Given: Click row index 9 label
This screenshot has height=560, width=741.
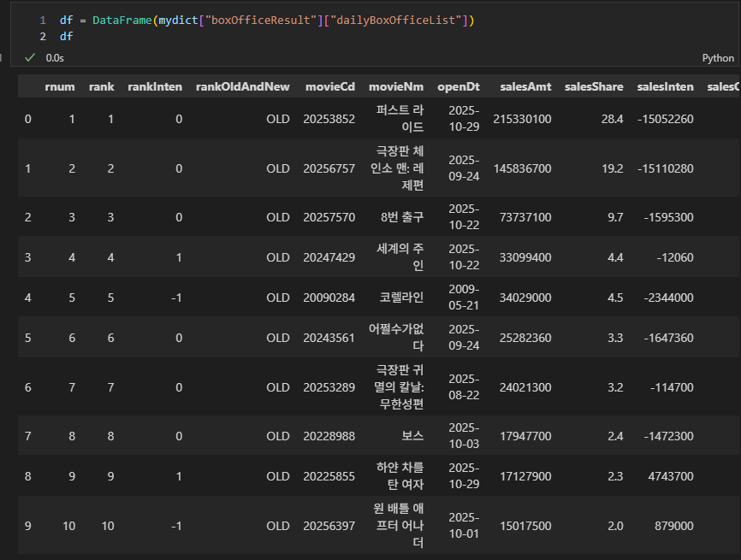Looking at the screenshot, I should (28, 526).
